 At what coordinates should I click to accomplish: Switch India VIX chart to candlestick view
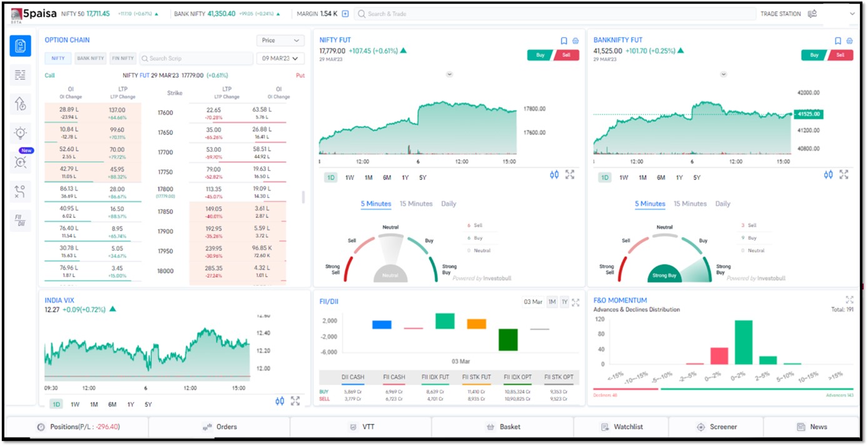click(x=280, y=401)
